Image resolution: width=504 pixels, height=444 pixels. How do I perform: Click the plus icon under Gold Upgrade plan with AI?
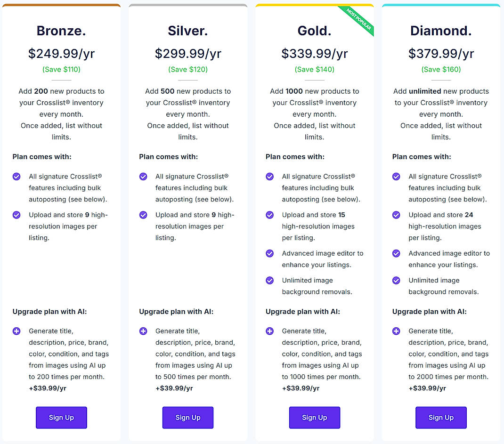269,331
